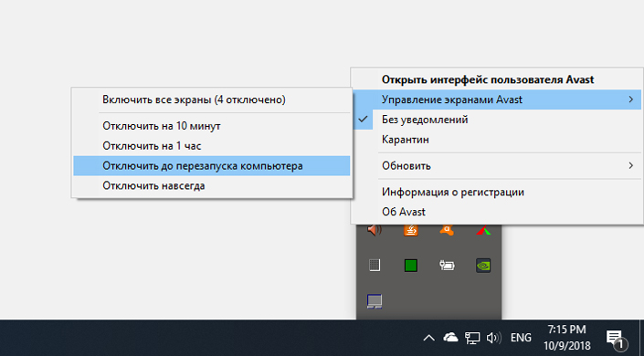Open "Об Avast" menu entry

coord(497,212)
